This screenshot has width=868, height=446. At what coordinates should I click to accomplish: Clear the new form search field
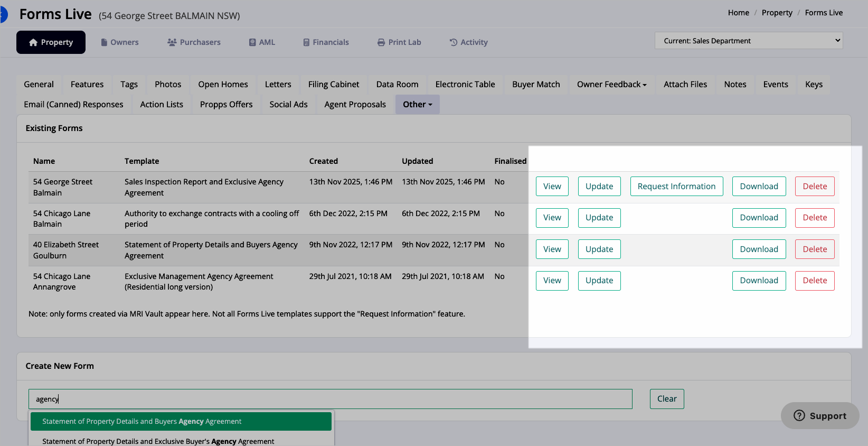[x=667, y=399]
